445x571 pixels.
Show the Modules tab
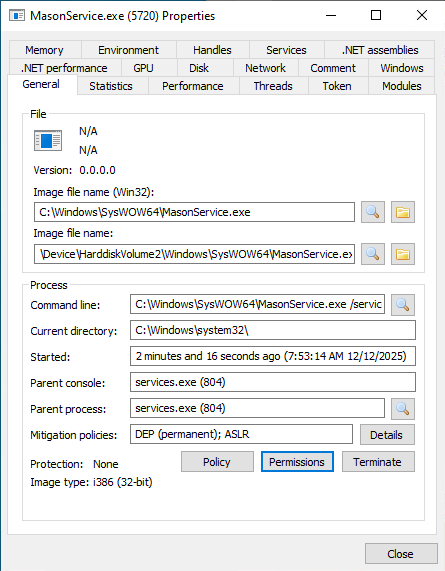click(x=402, y=86)
